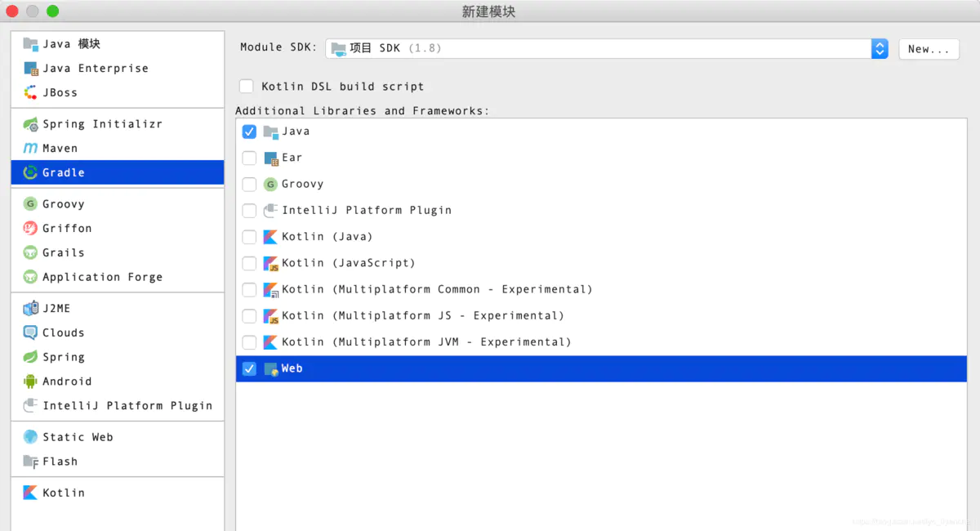Click the Java 模块 folder icon in sidebar

click(x=30, y=44)
